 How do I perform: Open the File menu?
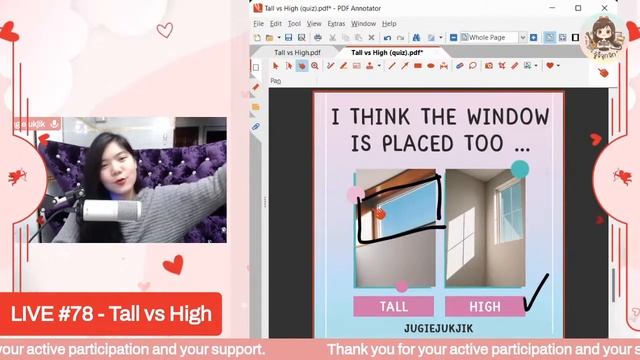tap(258, 24)
